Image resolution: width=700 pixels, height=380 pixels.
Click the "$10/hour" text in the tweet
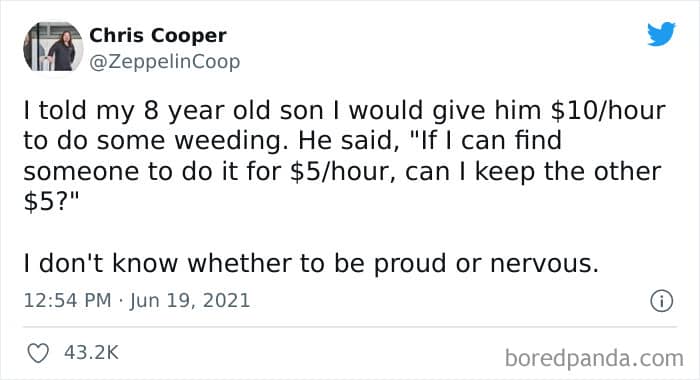pyautogui.click(x=608, y=111)
